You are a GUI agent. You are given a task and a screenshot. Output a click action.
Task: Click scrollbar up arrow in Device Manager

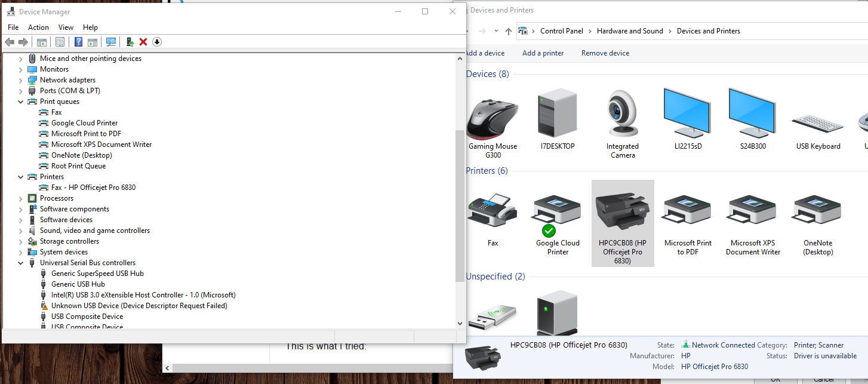point(460,58)
